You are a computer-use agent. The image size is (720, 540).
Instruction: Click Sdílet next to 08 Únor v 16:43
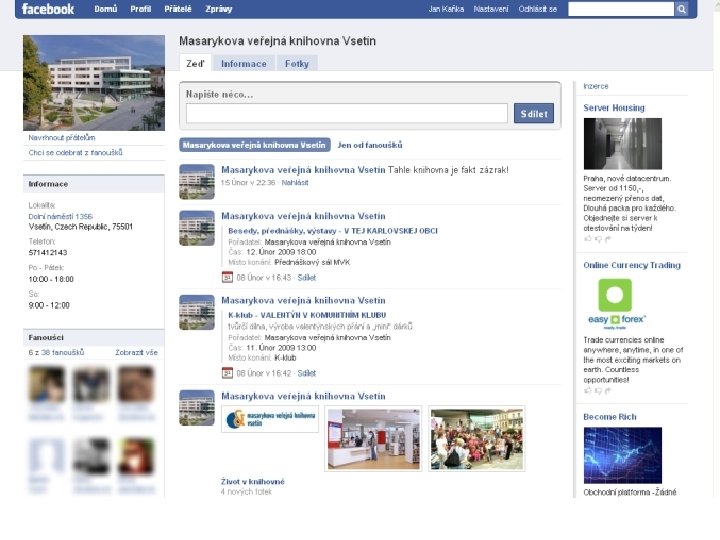click(x=307, y=277)
